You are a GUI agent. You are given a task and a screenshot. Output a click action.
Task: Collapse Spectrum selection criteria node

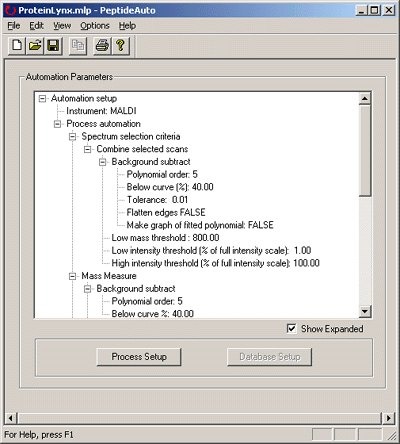tap(72, 137)
